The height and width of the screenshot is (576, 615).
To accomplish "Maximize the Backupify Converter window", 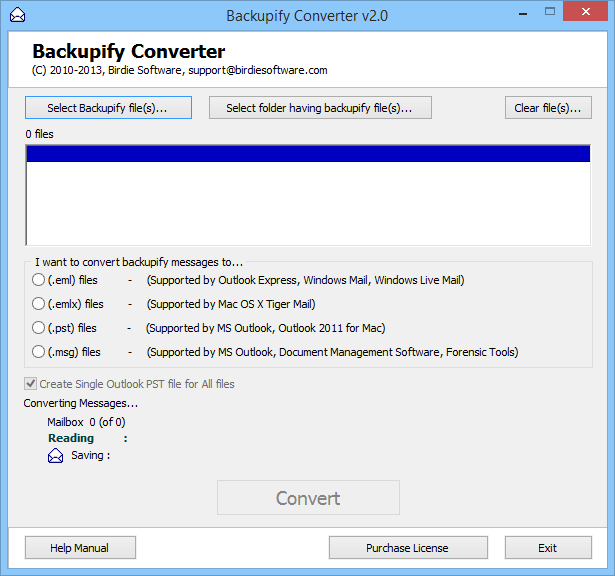I will (x=550, y=12).
